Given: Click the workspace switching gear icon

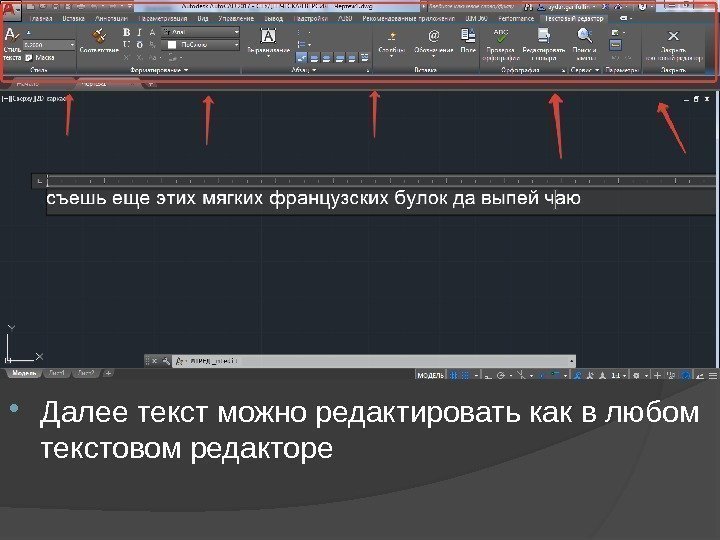Looking at the screenshot, I should click(636, 376).
